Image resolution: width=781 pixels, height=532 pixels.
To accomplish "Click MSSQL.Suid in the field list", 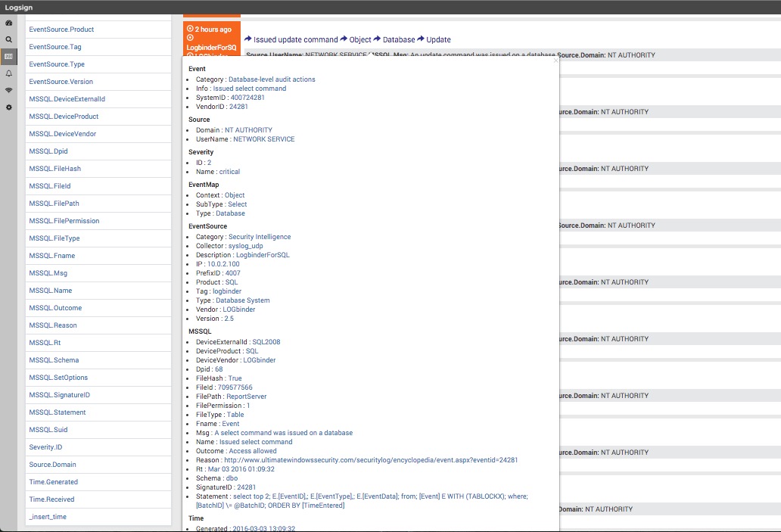I will coord(98,431).
